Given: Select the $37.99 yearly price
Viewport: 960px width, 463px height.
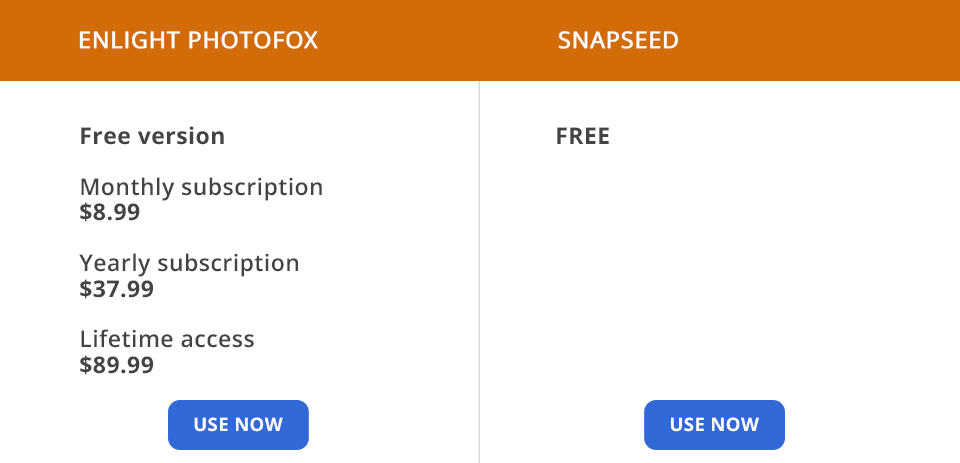Looking at the screenshot, I should pos(116,289).
